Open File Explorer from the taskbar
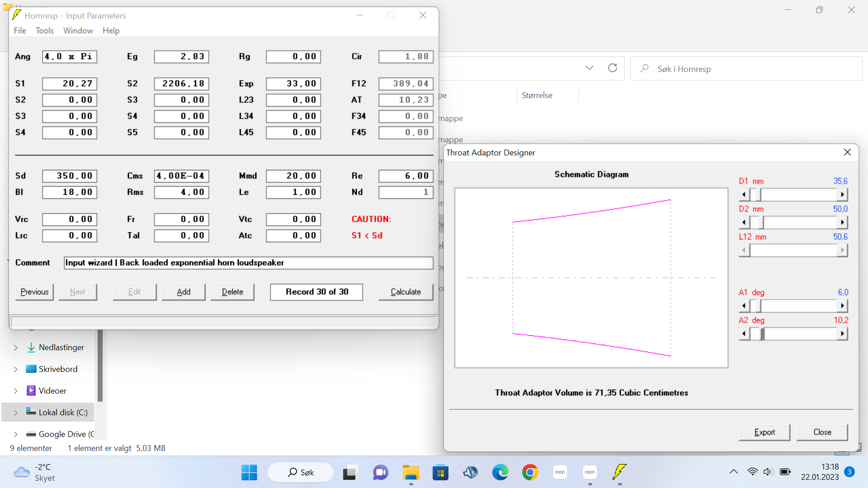 click(410, 472)
